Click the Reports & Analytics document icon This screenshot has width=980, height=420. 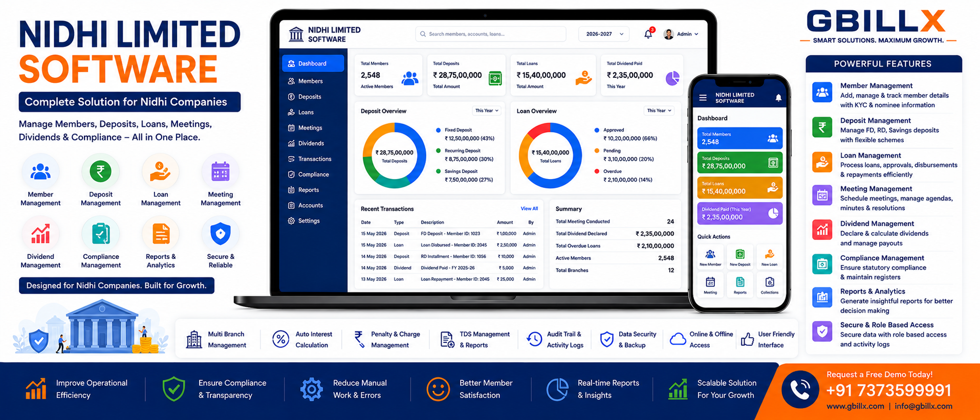point(161,234)
